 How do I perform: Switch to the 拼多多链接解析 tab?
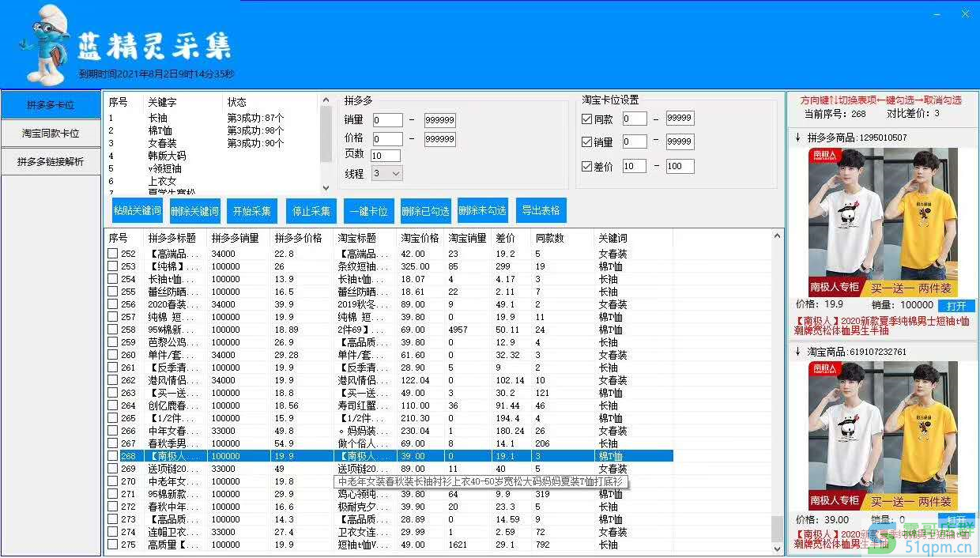[51, 162]
